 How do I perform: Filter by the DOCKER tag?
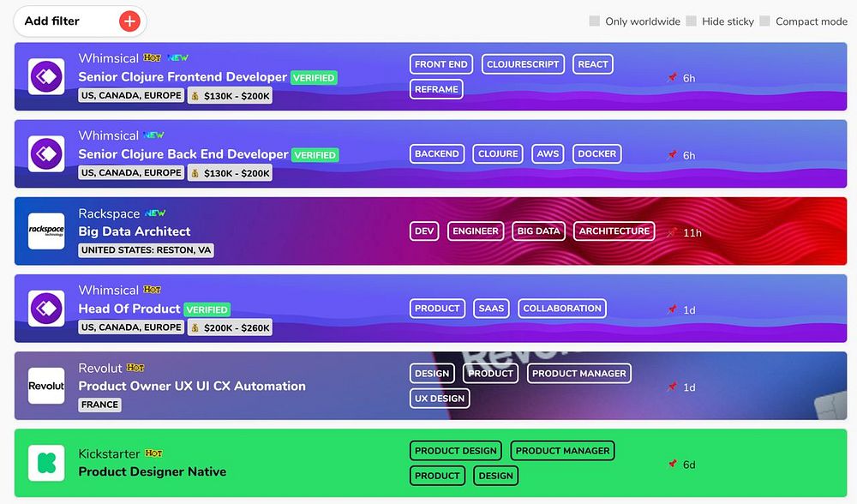[596, 153]
